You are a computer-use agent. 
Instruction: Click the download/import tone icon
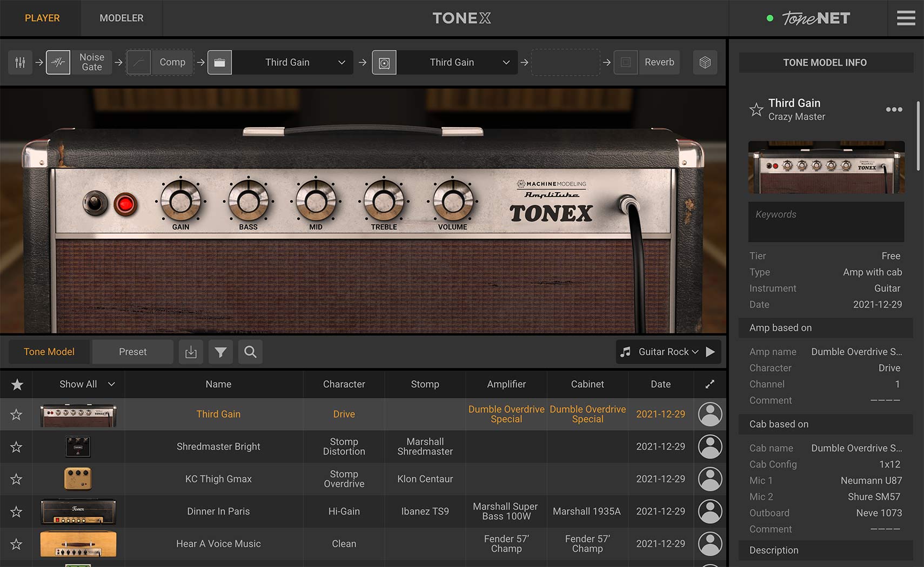[x=191, y=352]
